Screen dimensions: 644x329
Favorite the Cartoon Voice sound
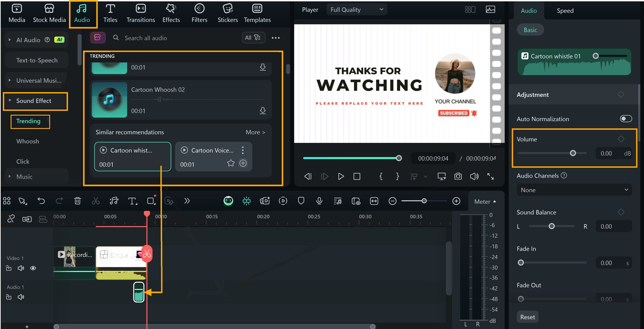point(231,163)
